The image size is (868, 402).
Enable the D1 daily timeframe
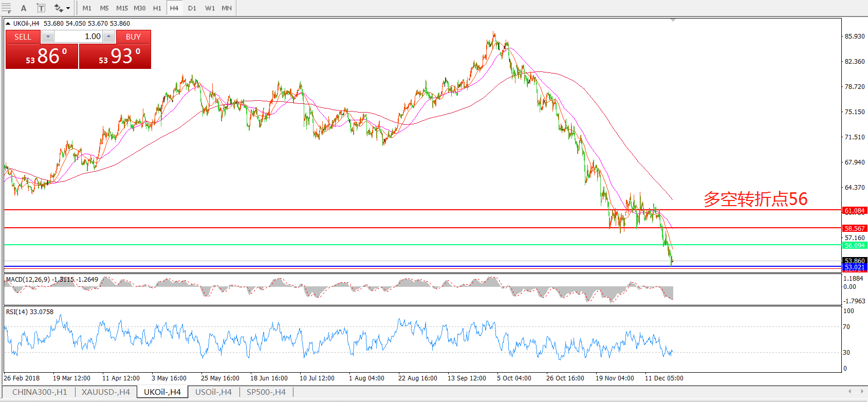(x=192, y=8)
